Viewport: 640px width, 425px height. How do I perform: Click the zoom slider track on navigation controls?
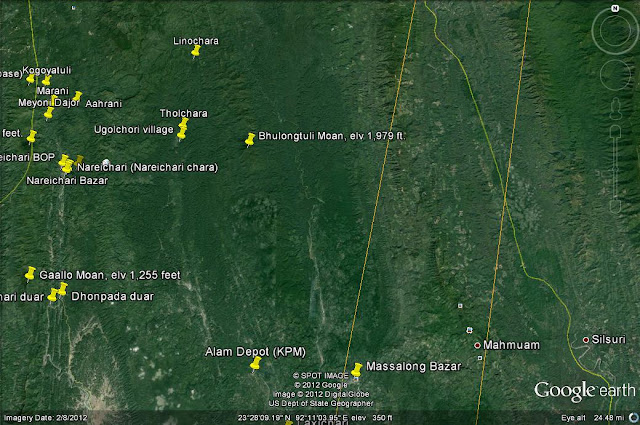tap(616, 169)
